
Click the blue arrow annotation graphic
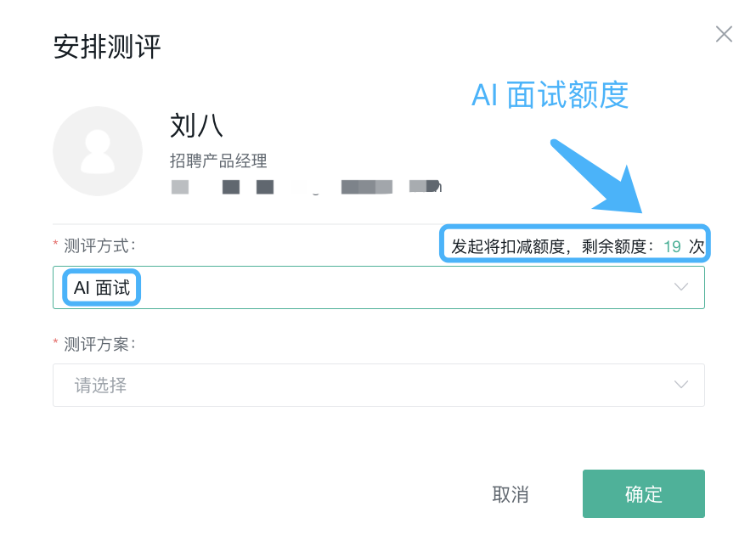tap(598, 177)
